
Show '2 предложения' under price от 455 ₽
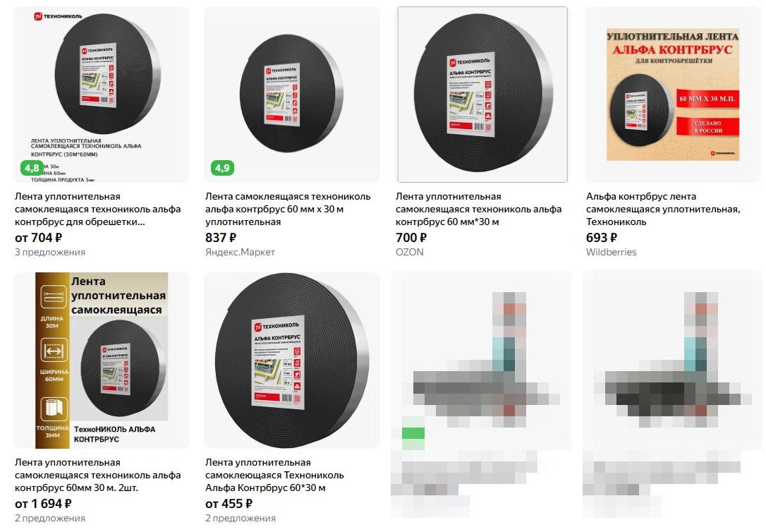[241, 518]
